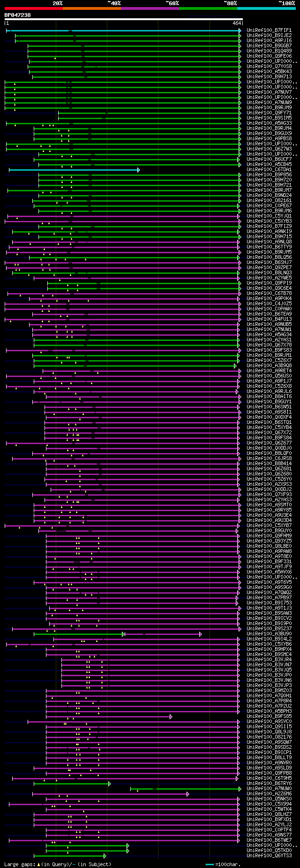Click the orange segment of the identity legend
300x868 pixels.
(91, 8)
